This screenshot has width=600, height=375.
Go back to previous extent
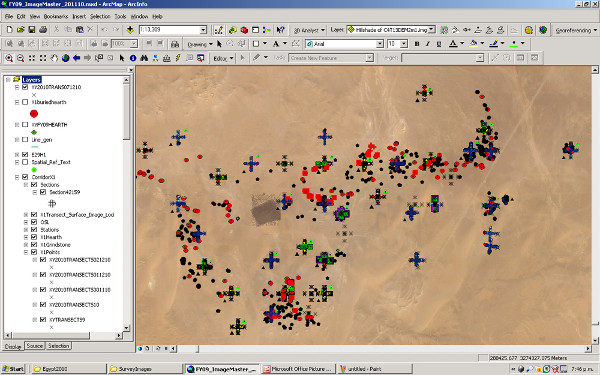click(77, 58)
